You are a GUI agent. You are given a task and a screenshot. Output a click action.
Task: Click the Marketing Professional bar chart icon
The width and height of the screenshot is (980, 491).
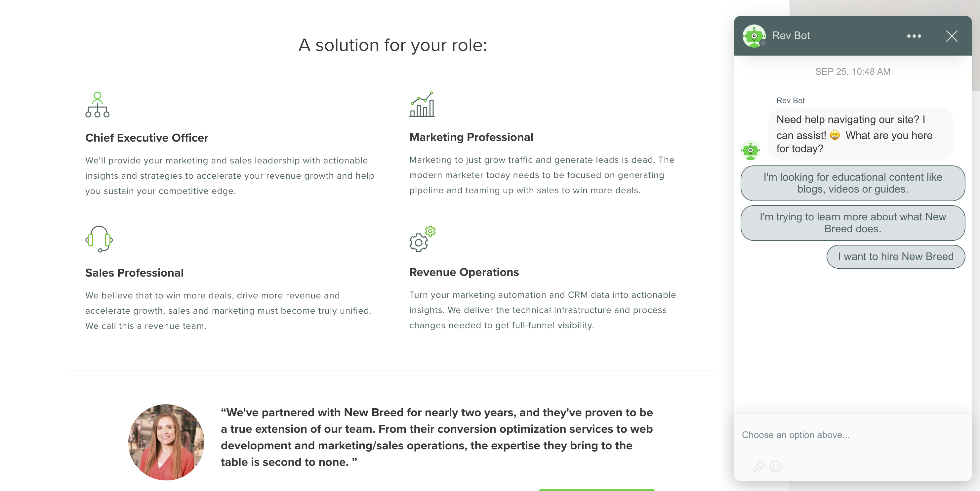422,104
